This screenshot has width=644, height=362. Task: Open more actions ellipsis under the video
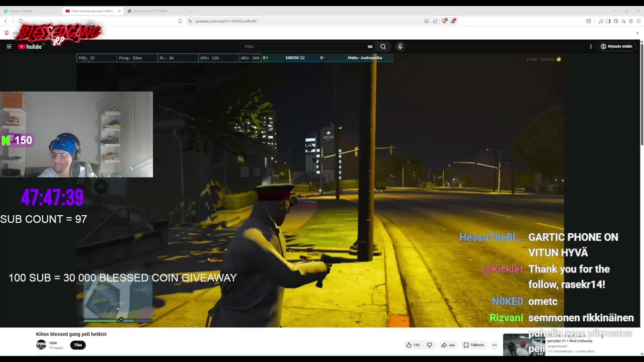click(495, 345)
